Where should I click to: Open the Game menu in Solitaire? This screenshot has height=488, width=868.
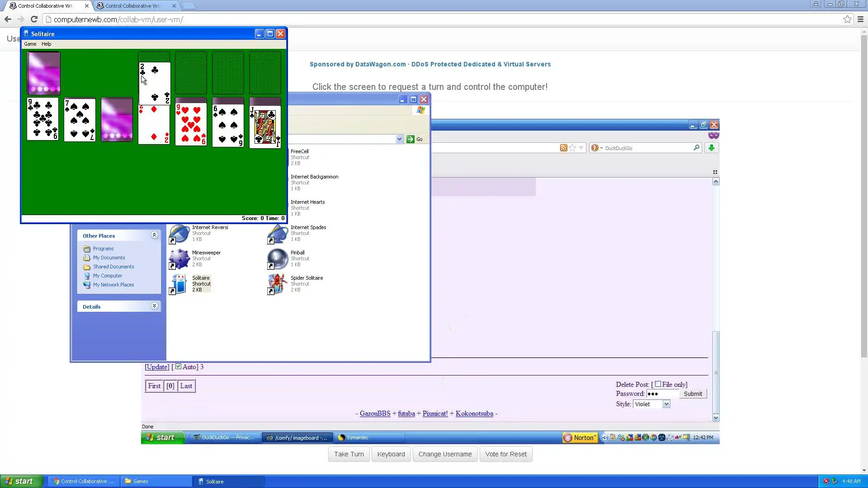pos(30,44)
